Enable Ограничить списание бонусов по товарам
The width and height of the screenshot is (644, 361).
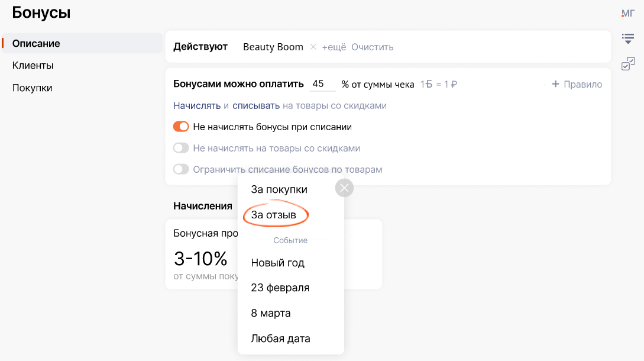tap(181, 170)
